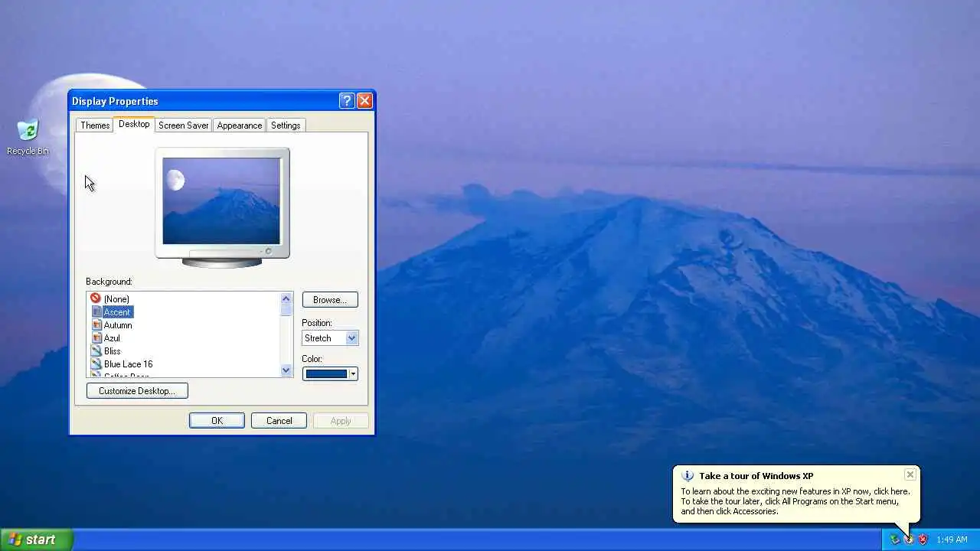Open the Start menu
This screenshot has height=551, width=980.
[36, 540]
